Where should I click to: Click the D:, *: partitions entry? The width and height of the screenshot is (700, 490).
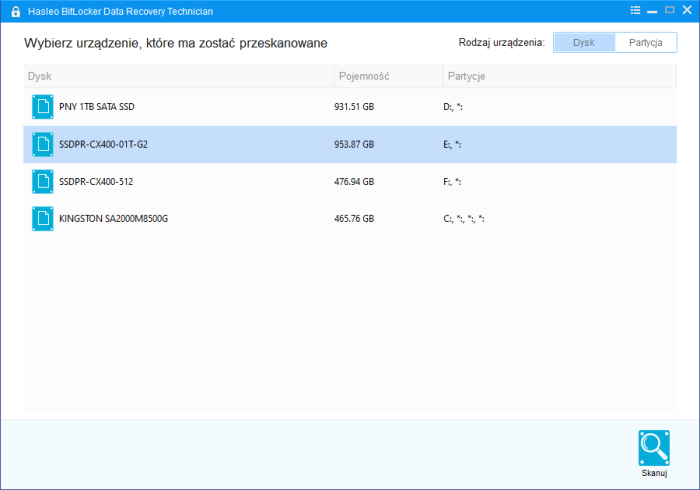tap(453, 107)
